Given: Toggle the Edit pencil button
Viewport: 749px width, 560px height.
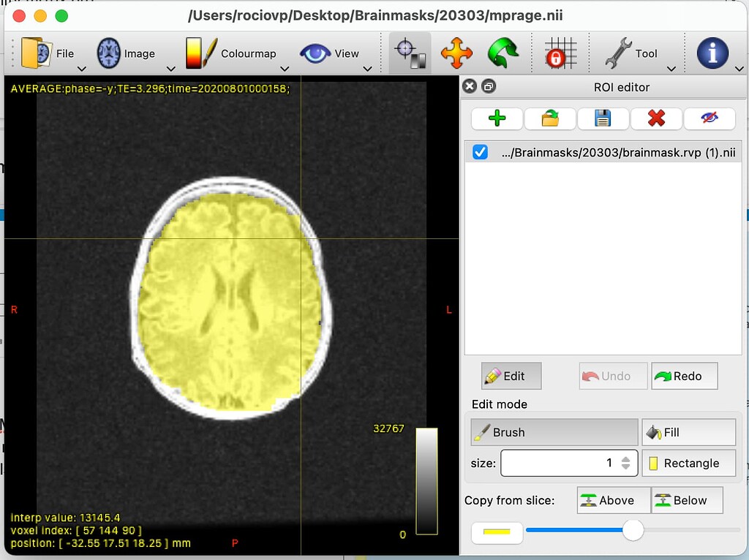Looking at the screenshot, I should pyautogui.click(x=511, y=377).
